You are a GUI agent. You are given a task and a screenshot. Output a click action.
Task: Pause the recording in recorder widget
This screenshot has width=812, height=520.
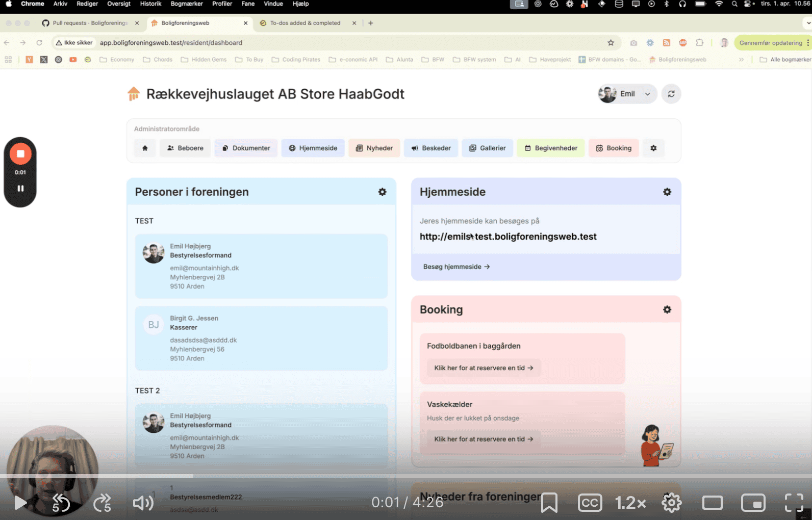[20, 189]
